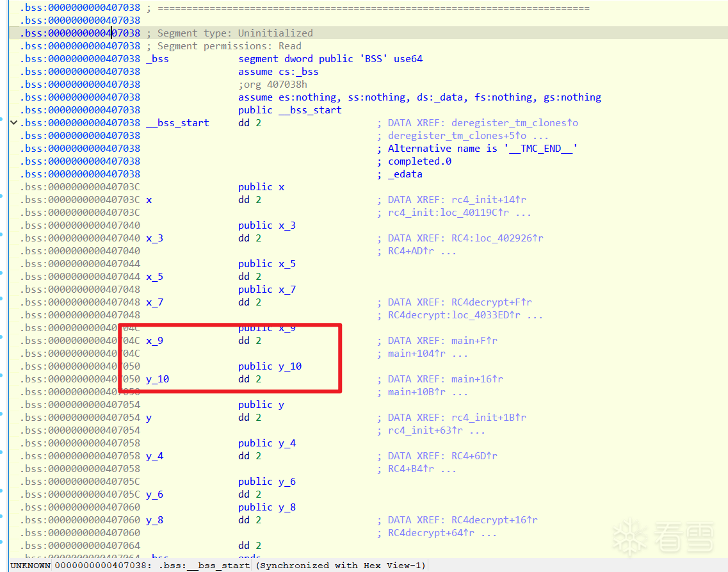Viewport: 728px width, 572px height.
Task: Follow RC4decrypt+64↑r cross reference
Action: click(431, 533)
